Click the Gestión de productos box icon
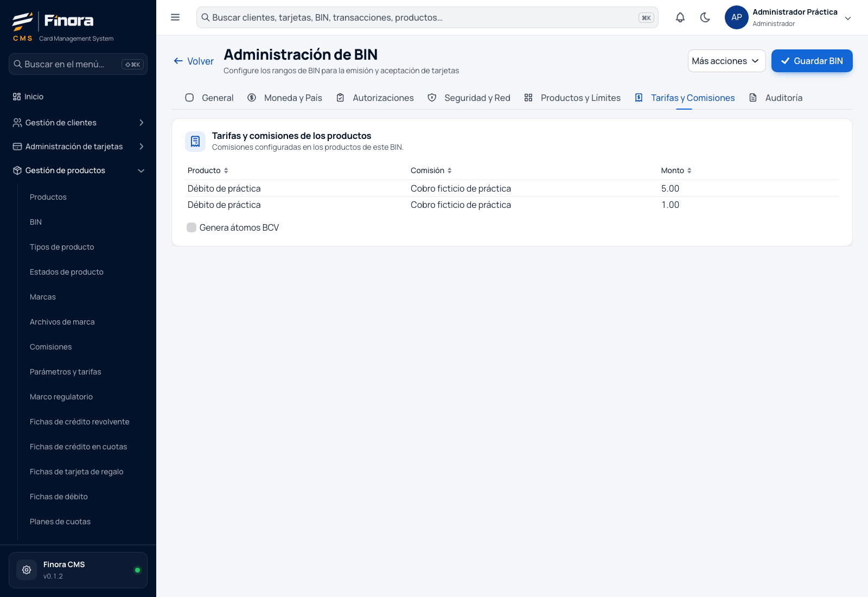 coord(17,170)
